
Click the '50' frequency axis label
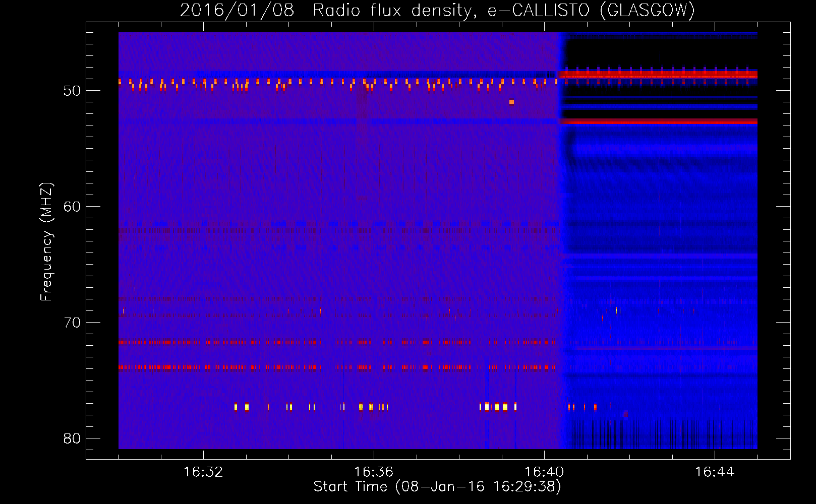coord(72,91)
